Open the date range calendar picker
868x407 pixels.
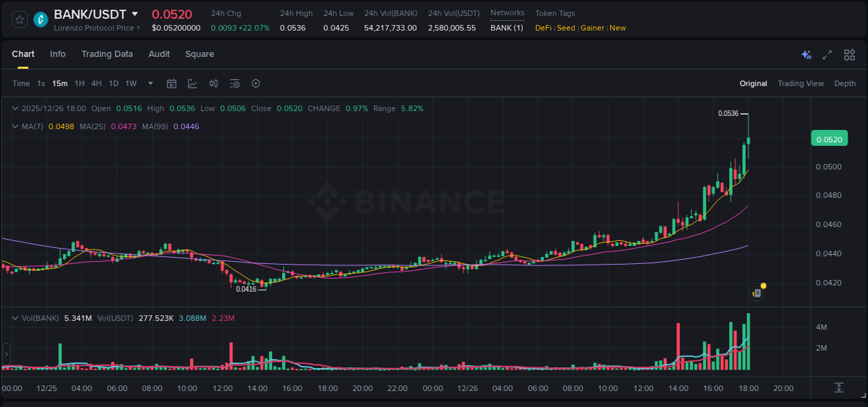172,83
